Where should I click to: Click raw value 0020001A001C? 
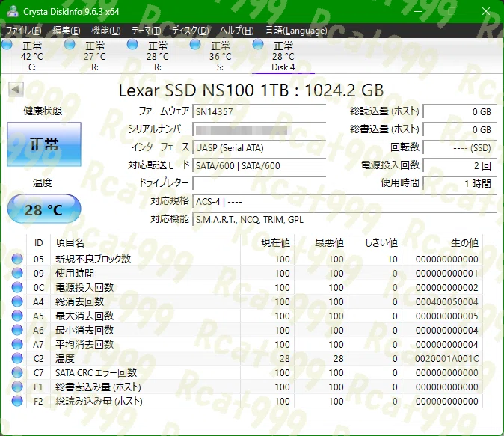446,358
